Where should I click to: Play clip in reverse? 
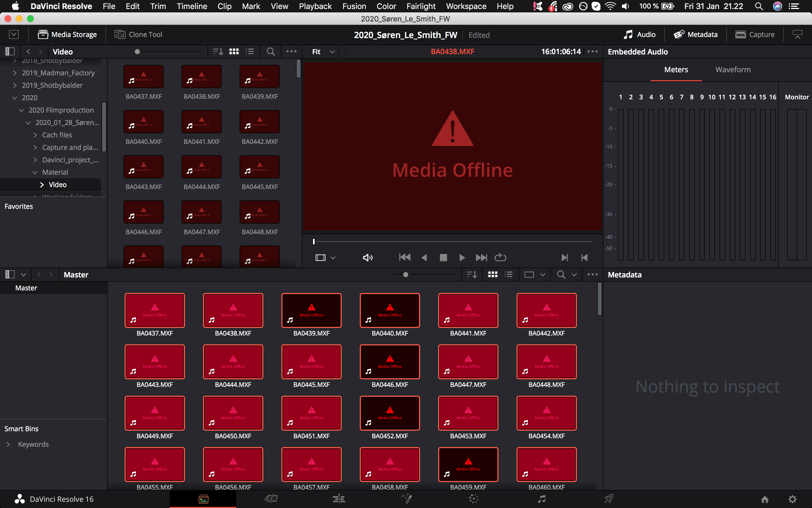[x=424, y=258]
